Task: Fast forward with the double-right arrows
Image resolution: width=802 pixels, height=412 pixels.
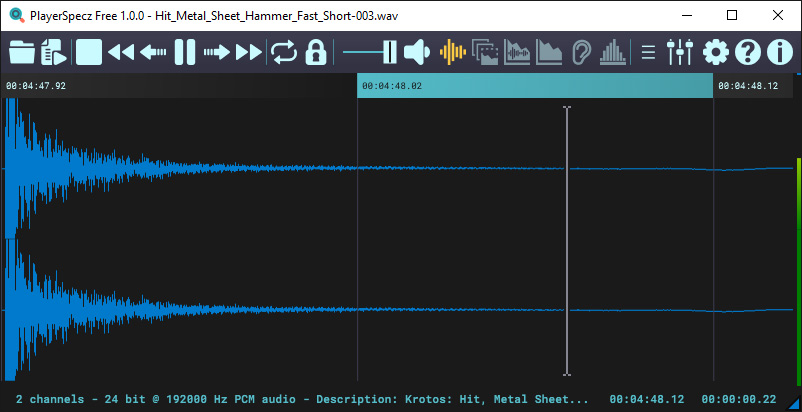Action: click(249, 52)
